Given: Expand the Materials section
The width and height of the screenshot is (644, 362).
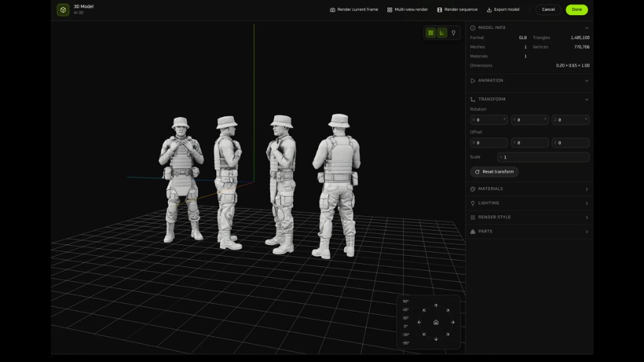Looking at the screenshot, I should coord(530,189).
